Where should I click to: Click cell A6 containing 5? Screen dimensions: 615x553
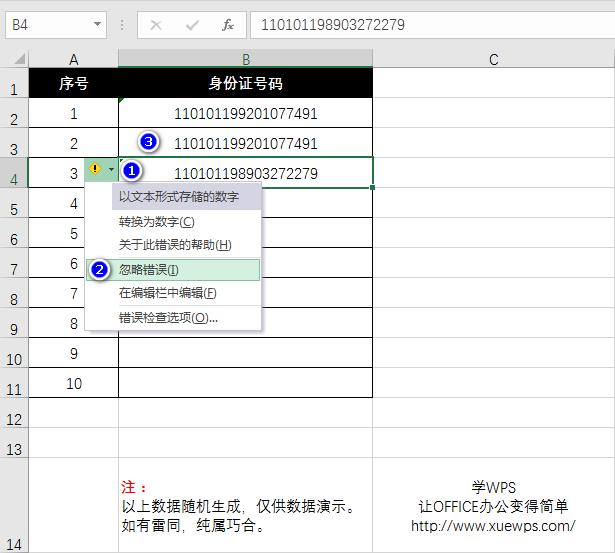click(x=73, y=233)
